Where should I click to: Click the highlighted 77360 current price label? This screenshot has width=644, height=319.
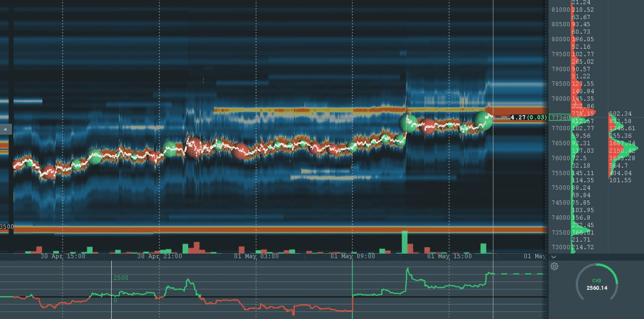pyautogui.click(x=560, y=118)
